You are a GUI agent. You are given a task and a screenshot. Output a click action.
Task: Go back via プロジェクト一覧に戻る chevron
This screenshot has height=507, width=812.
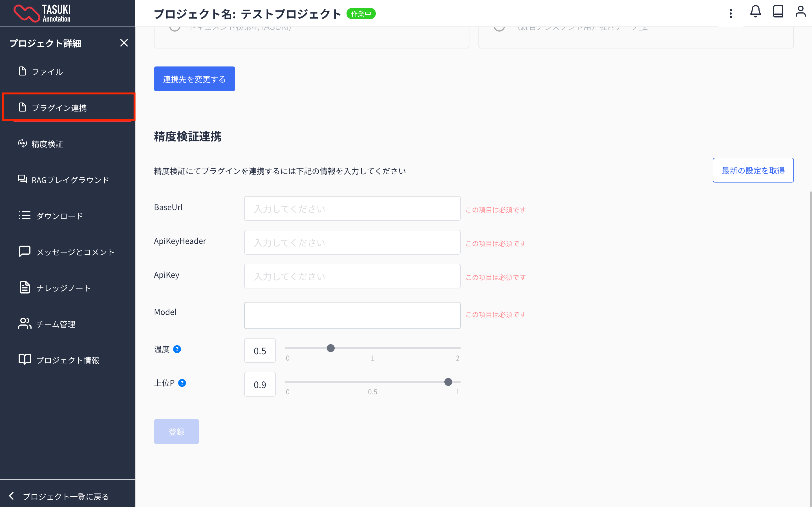pos(11,496)
